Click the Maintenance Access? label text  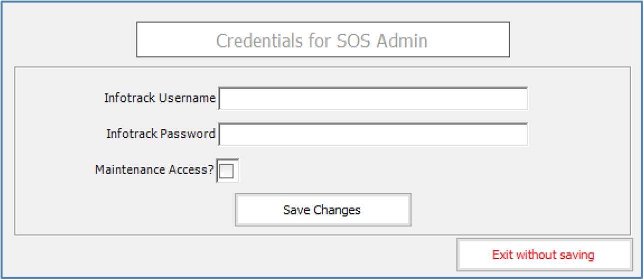pyautogui.click(x=154, y=170)
